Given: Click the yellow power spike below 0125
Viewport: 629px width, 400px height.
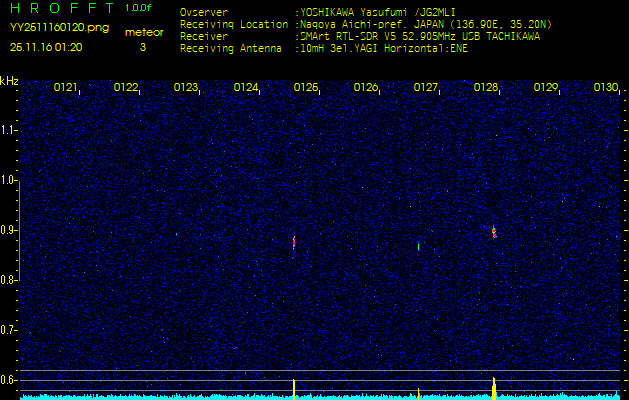Looking at the screenshot, I should 294,387.
